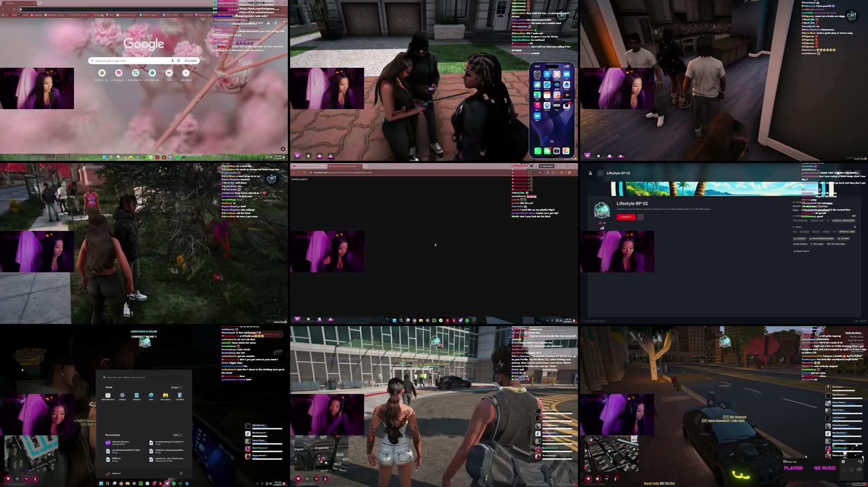The image size is (868, 487).
Task: Open the Google apps grid icon
Action: click(x=275, y=23)
